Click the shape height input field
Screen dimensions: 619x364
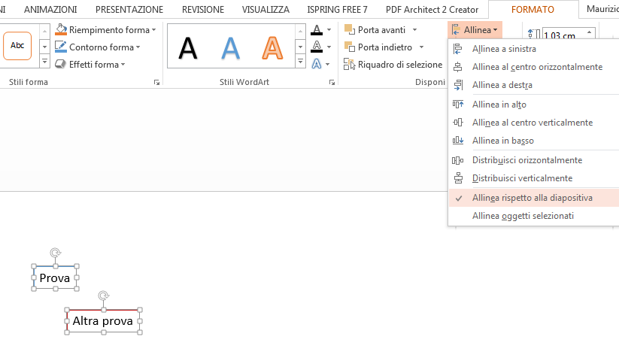[x=564, y=35]
